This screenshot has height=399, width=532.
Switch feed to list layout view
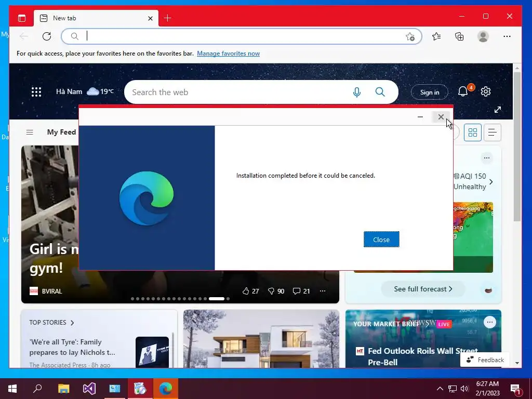pos(493,132)
